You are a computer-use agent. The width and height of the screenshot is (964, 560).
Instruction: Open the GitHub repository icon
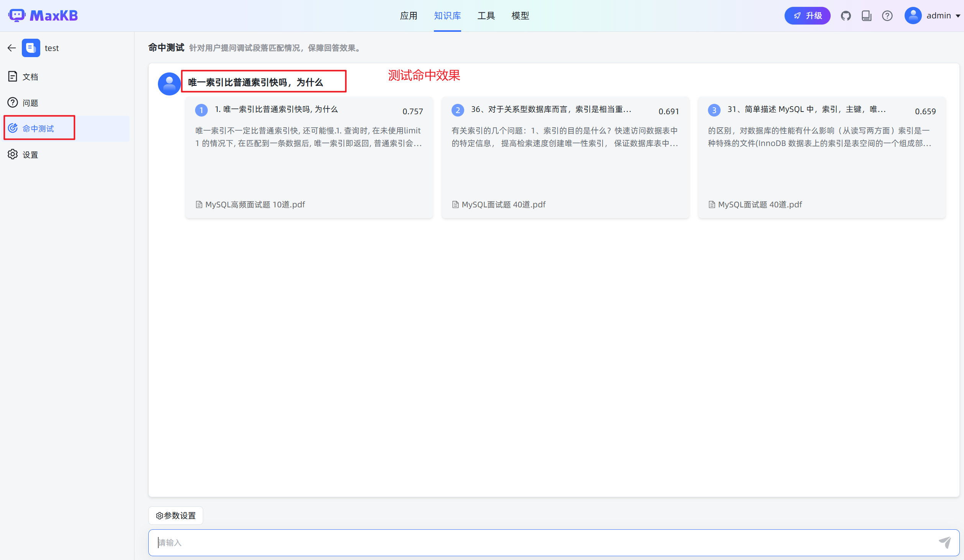click(x=846, y=16)
